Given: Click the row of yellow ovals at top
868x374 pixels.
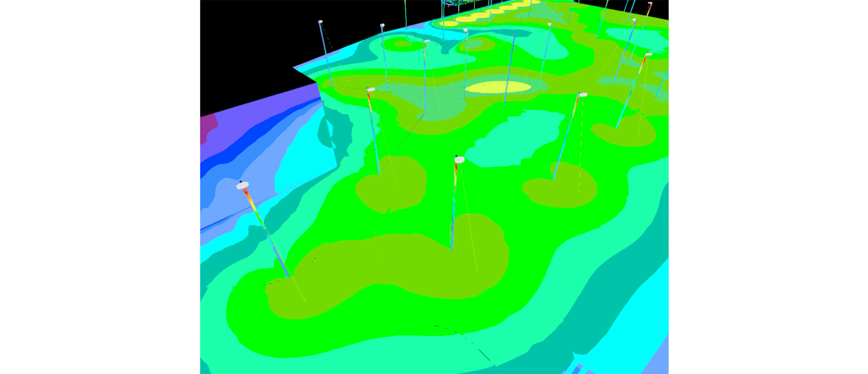Looking at the screenshot, I should click(482, 14).
